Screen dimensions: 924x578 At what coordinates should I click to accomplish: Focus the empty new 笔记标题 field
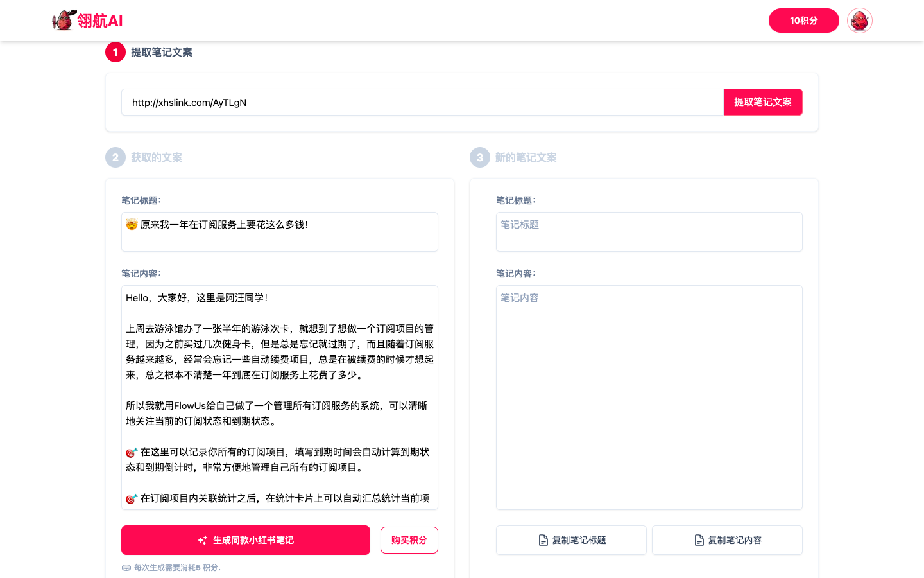point(649,231)
